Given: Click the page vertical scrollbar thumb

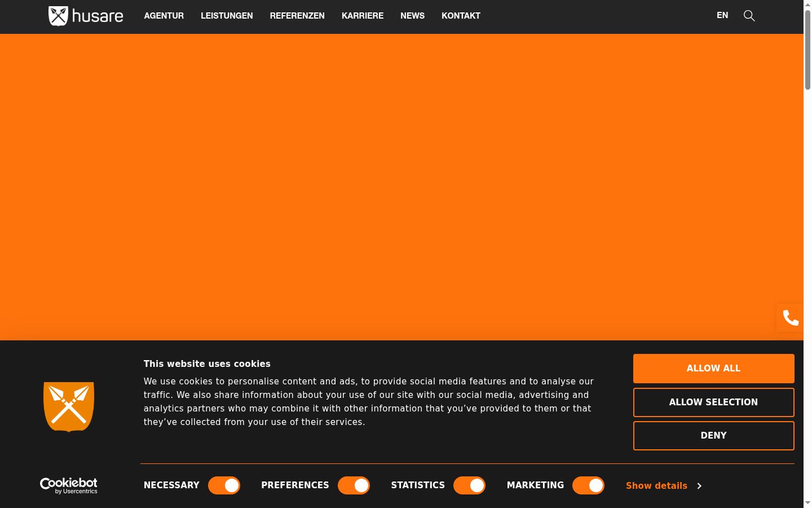Looking at the screenshot, I should point(807,50).
